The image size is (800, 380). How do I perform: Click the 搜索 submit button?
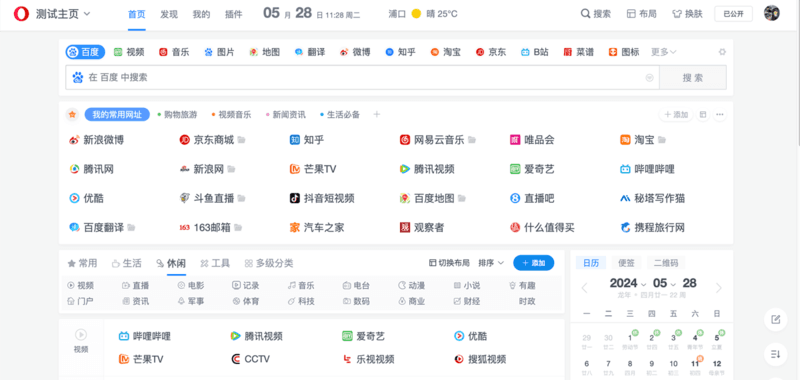[x=693, y=78]
